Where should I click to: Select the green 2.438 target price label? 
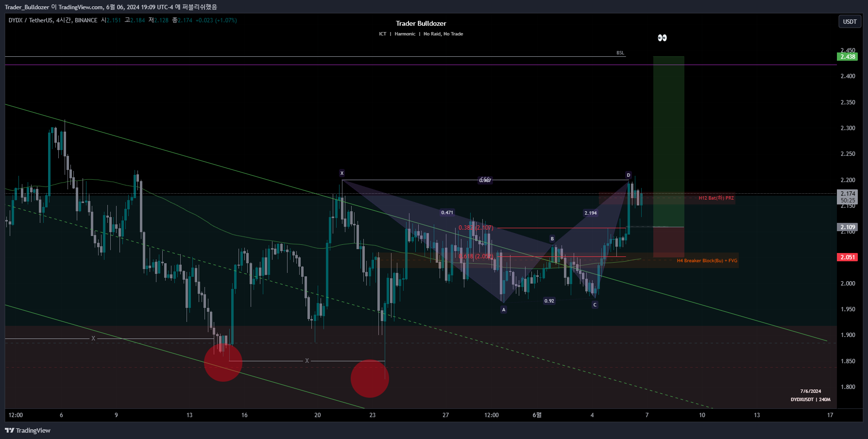[848, 57]
